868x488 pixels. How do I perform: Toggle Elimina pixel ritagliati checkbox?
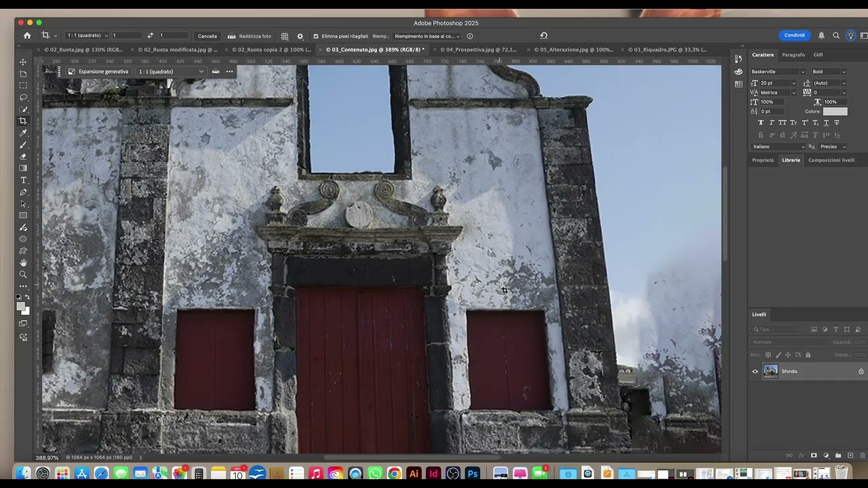click(x=316, y=36)
